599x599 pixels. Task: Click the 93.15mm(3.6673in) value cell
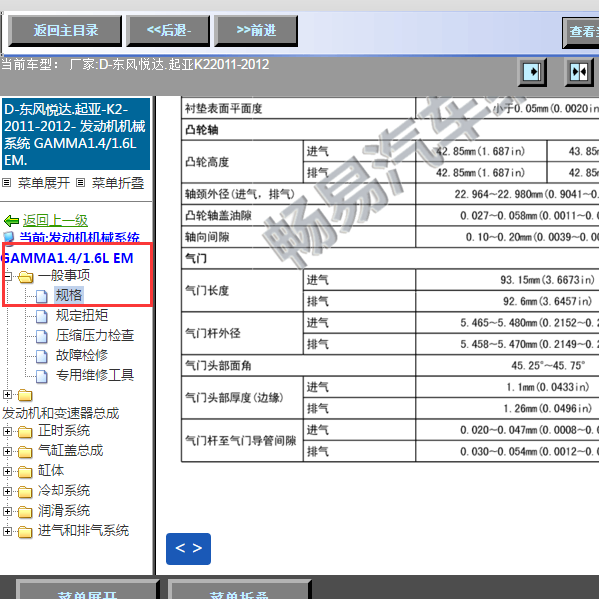pyautogui.click(x=508, y=280)
